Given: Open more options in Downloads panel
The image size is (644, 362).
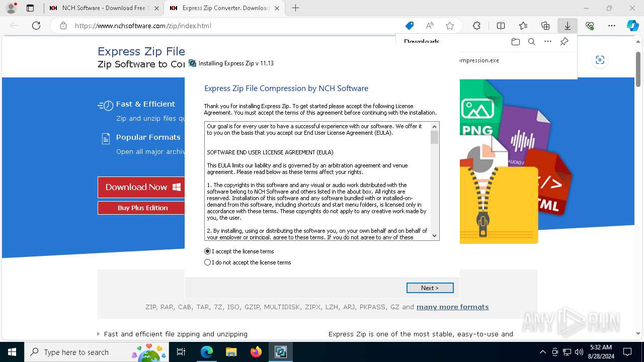Looking at the screenshot, I should (x=548, y=42).
